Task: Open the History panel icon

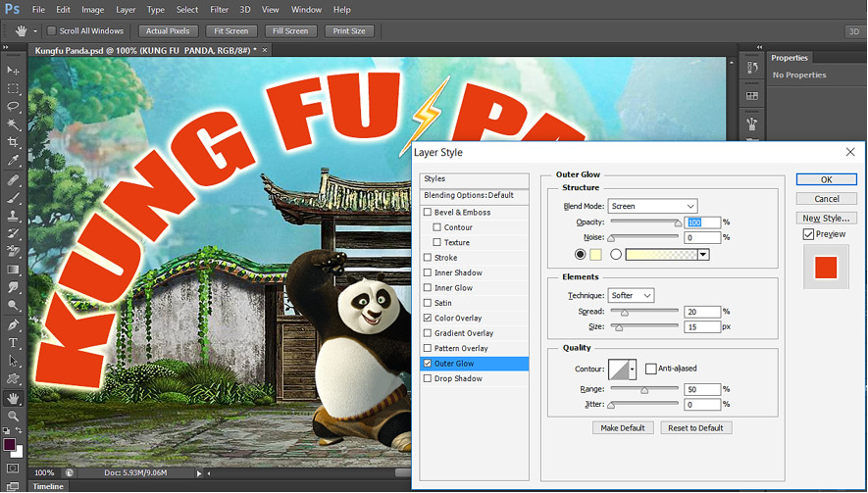Action: 751,68
